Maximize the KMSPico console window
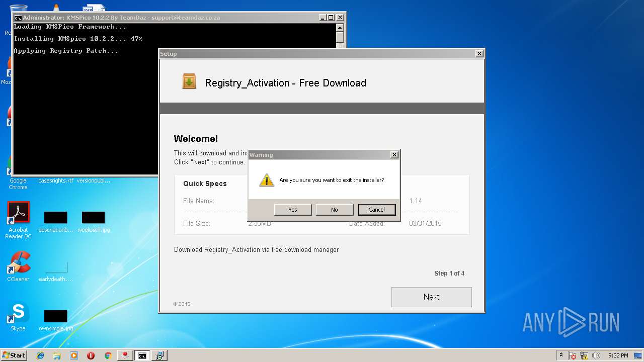 pos(331,18)
